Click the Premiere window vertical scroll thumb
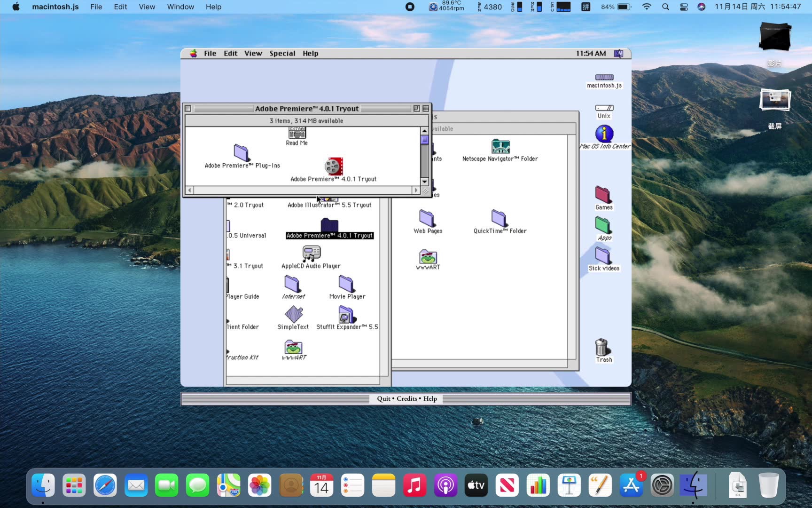The height and width of the screenshot is (508, 812). coord(424,140)
